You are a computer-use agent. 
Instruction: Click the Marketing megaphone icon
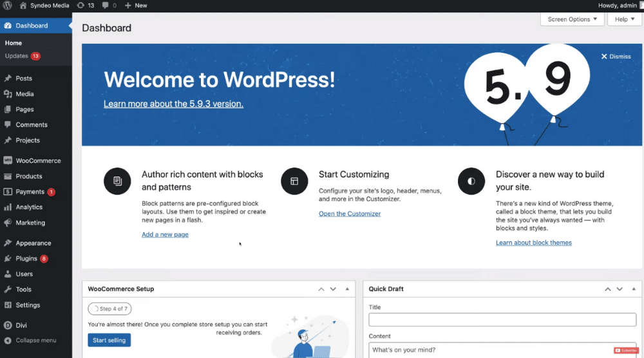[8, 223]
